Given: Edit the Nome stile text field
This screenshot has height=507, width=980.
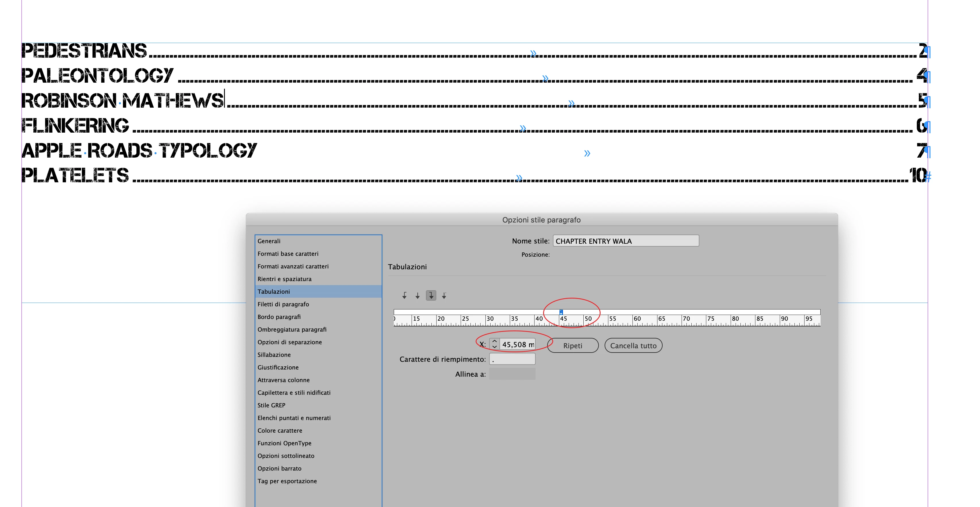Looking at the screenshot, I should click(x=626, y=241).
